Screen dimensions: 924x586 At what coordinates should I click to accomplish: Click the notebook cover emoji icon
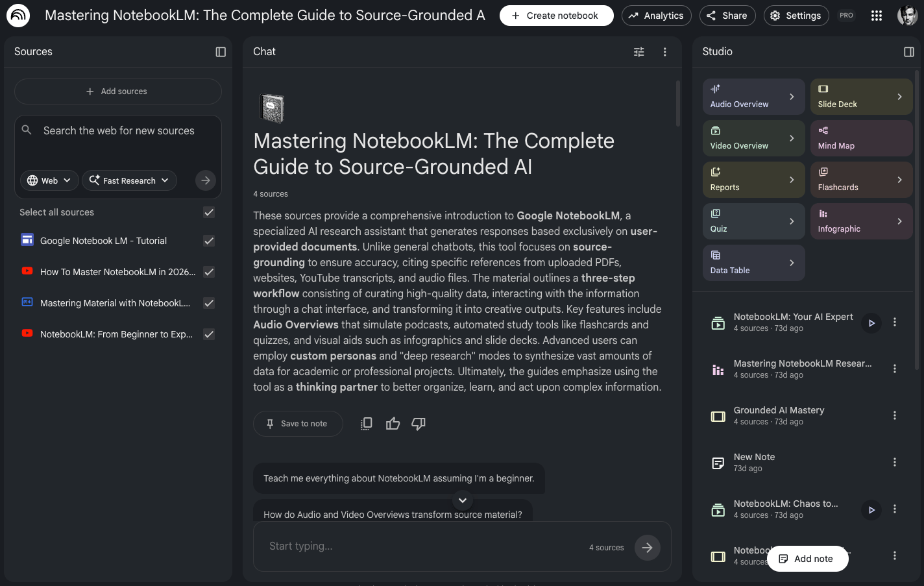click(x=272, y=108)
